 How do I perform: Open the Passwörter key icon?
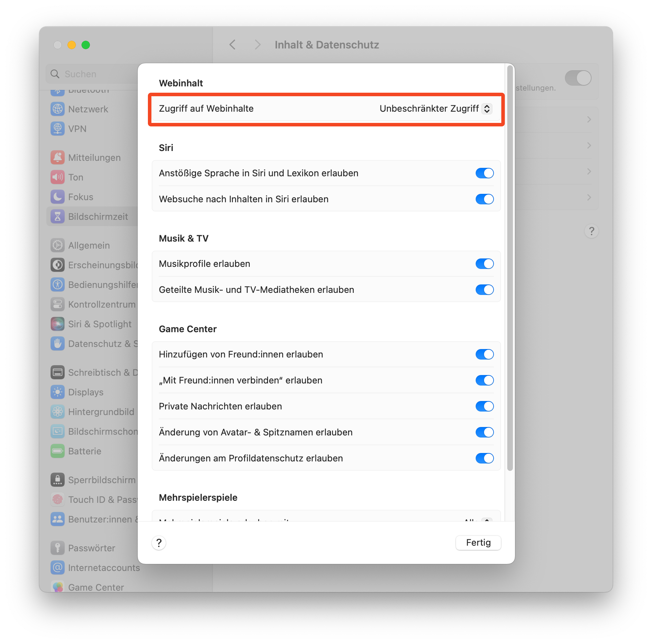(x=58, y=548)
